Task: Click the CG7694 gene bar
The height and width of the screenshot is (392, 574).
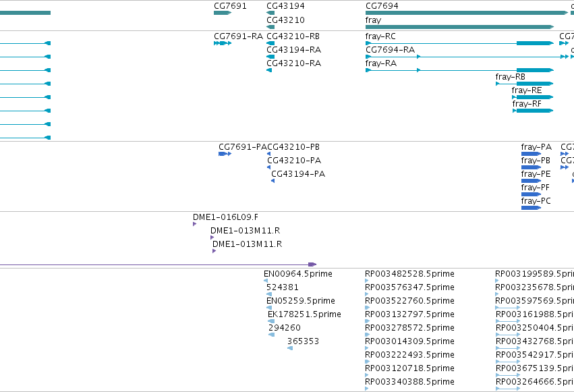Action: pos(467,13)
